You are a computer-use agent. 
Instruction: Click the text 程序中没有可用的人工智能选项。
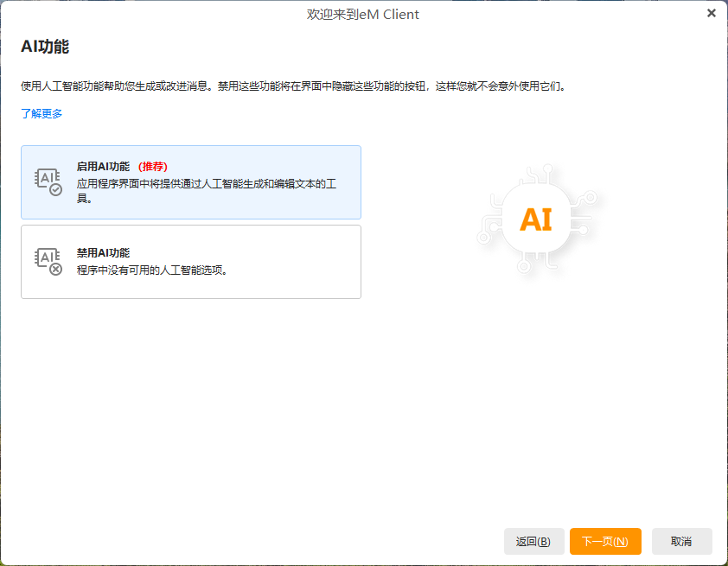[x=152, y=270]
